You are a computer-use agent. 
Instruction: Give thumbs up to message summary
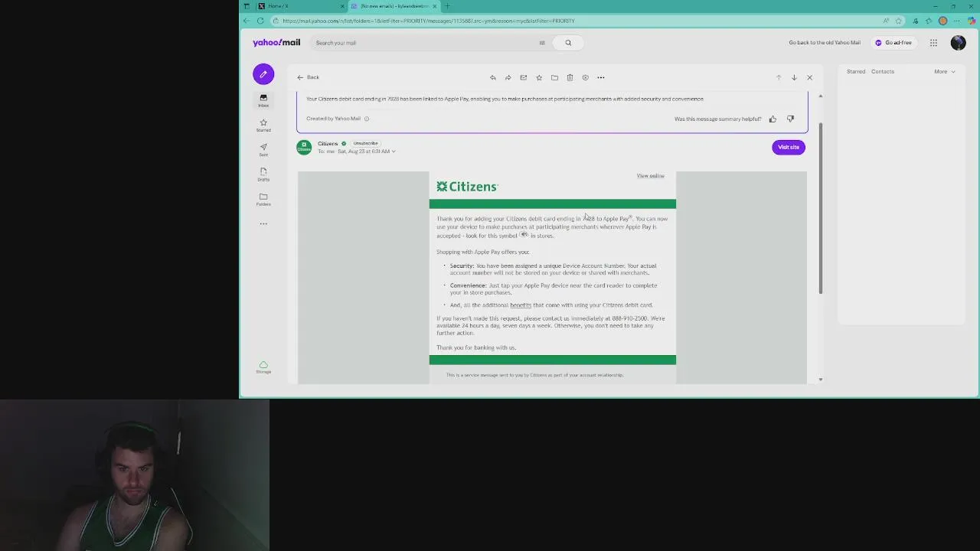click(773, 119)
